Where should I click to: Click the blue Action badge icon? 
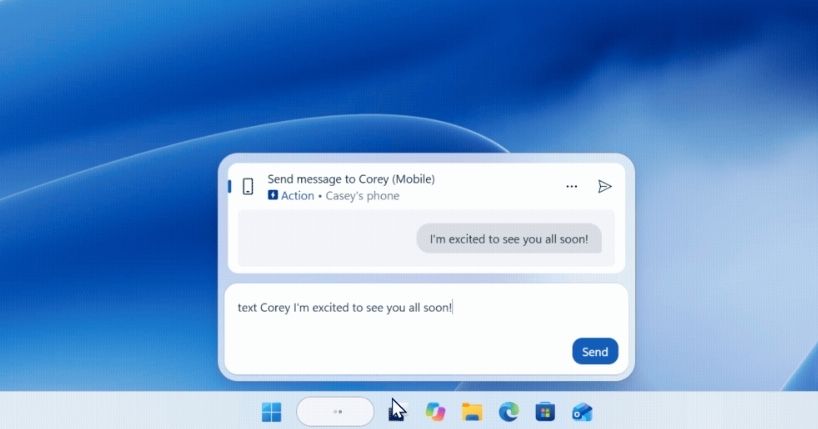tap(273, 195)
